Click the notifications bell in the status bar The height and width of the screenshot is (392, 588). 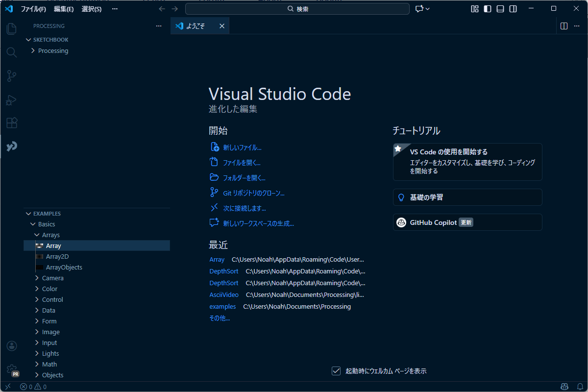[x=580, y=387]
